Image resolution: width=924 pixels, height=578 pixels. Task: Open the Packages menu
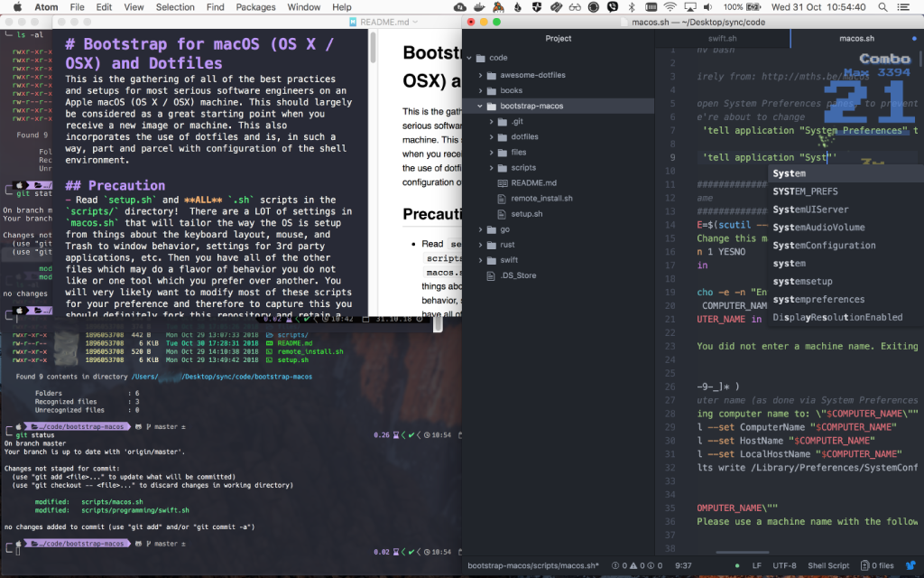click(255, 7)
